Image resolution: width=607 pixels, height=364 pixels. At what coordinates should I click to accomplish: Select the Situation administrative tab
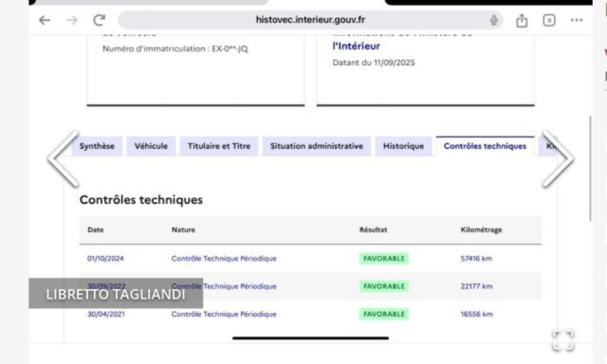[x=316, y=146]
